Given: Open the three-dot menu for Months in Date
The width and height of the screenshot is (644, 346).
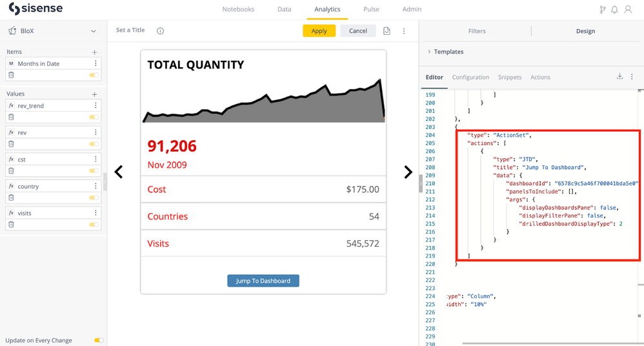Looking at the screenshot, I should pos(96,64).
